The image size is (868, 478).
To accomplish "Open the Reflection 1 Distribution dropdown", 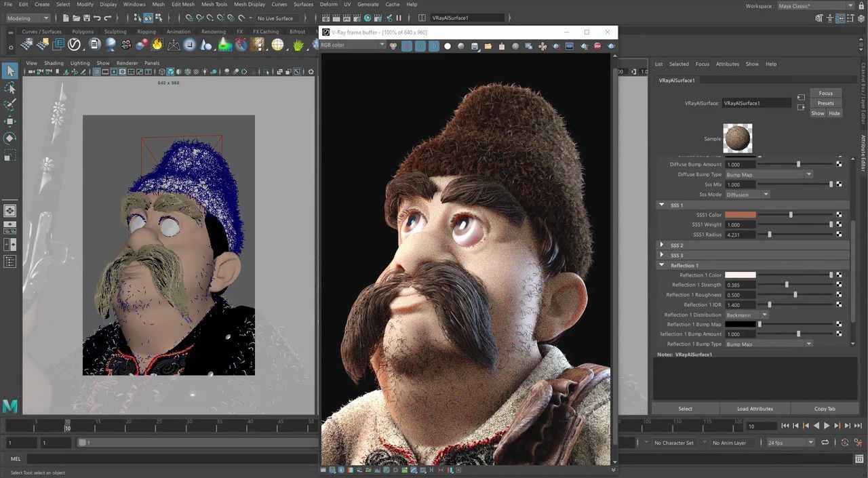I will 747,315.
